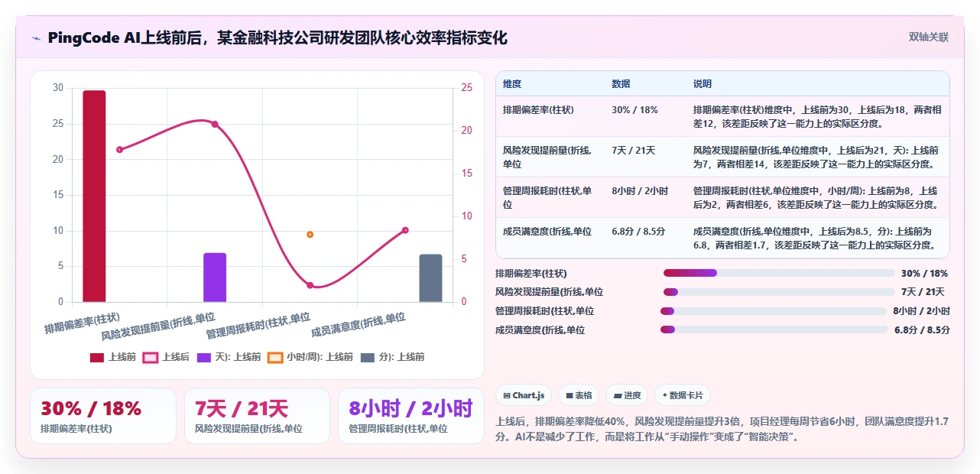Open the 8小时 / 2小时 data card
980x474 pixels.
tap(411, 416)
